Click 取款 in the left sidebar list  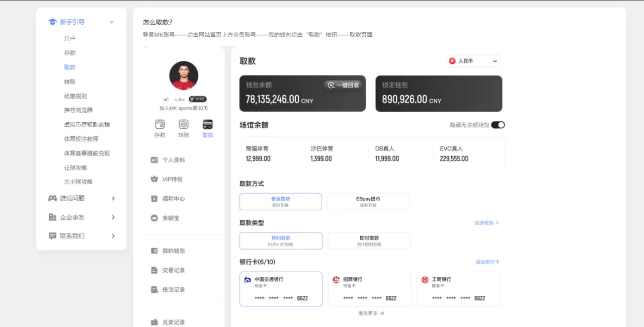tap(70, 67)
